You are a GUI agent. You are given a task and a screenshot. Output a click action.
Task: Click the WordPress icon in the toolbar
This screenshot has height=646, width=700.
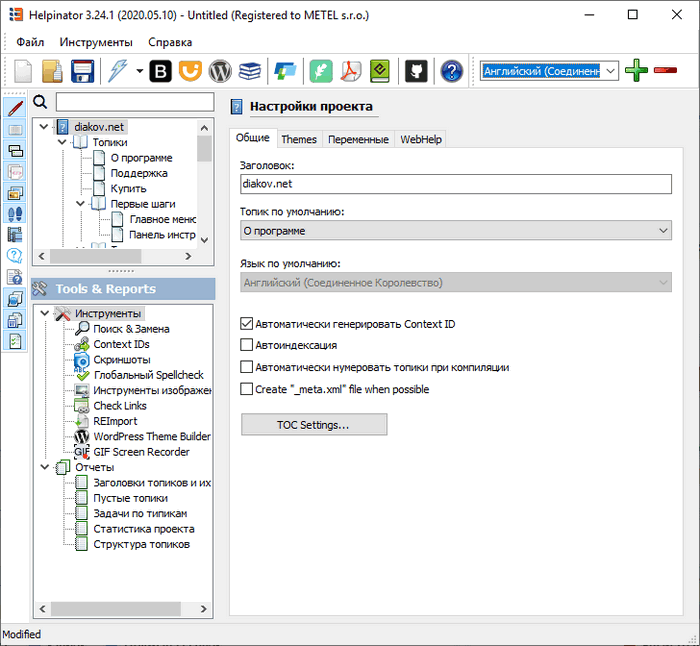click(220, 71)
